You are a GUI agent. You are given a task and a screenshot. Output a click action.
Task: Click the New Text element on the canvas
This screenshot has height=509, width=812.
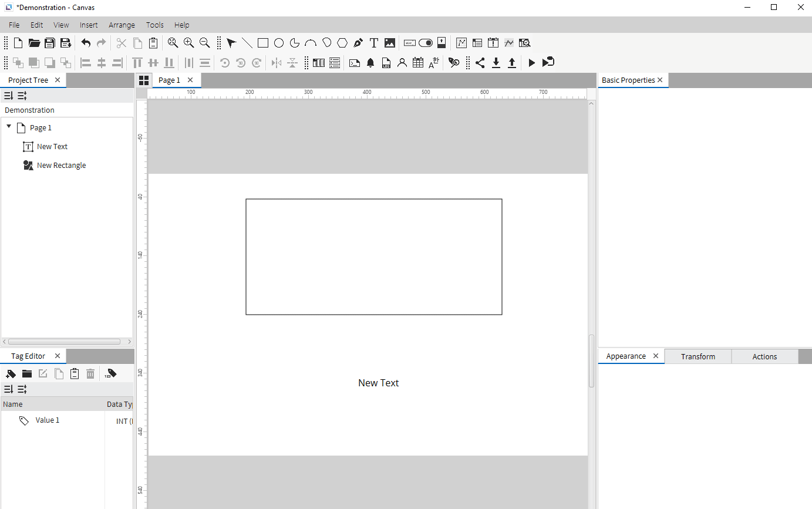click(379, 382)
